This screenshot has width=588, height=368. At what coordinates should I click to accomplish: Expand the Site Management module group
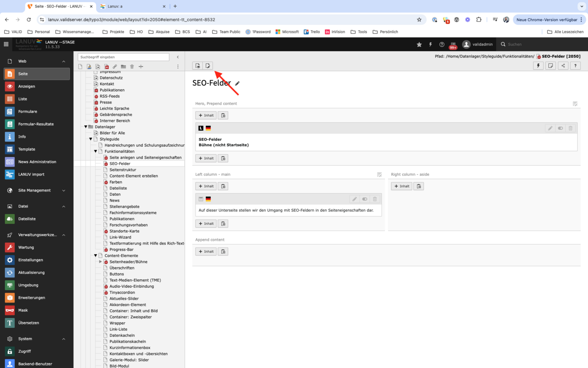64,190
